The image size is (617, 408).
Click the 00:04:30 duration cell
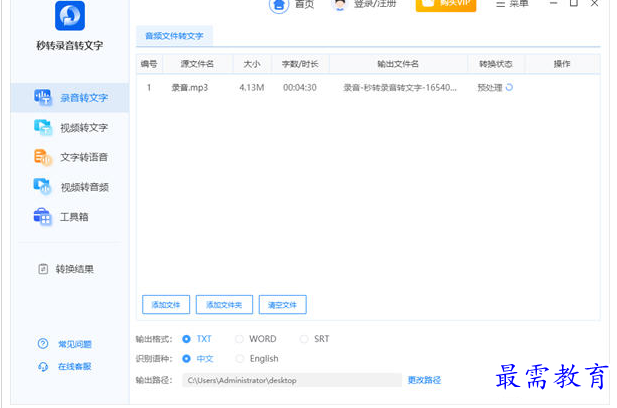(x=300, y=87)
